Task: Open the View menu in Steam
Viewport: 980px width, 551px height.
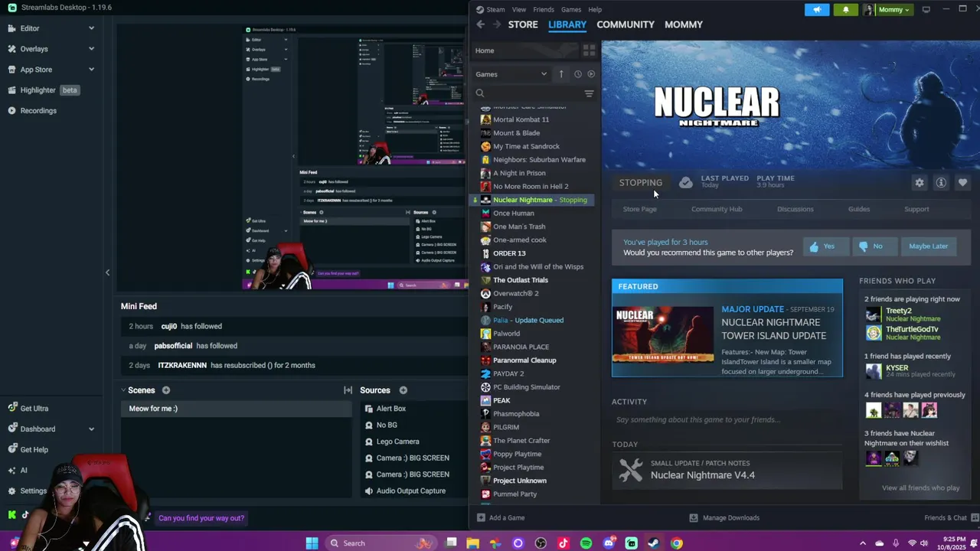Action: 519,9
